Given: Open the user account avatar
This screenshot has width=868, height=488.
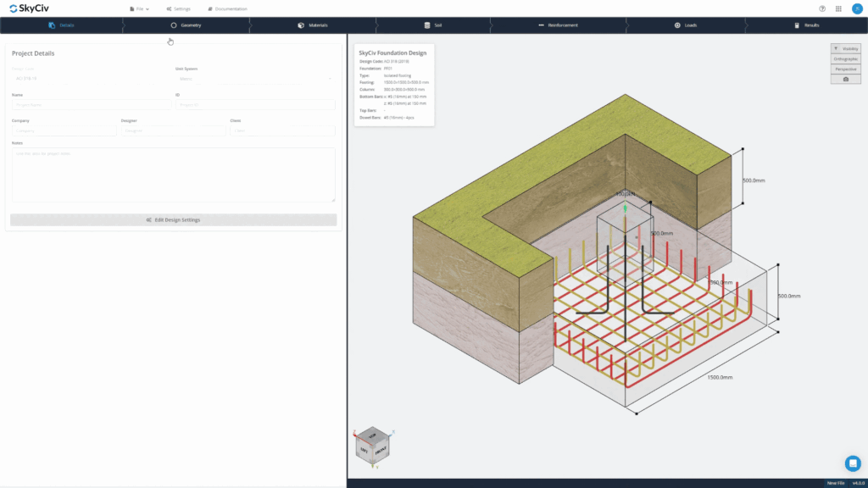Looking at the screenshot, I should point(856,8).
